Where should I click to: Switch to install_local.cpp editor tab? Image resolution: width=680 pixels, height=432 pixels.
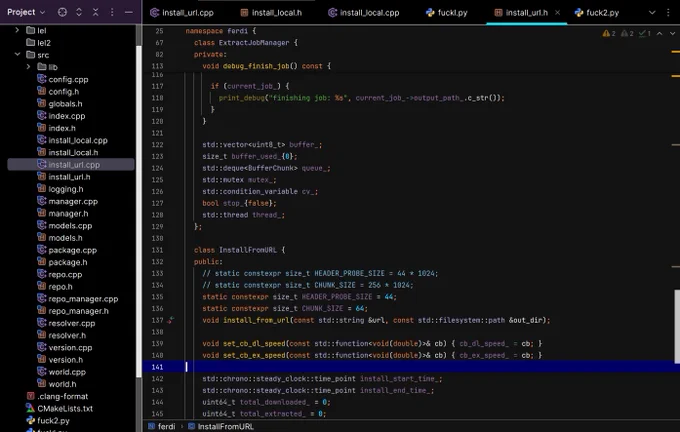click(x=363, y=13)
